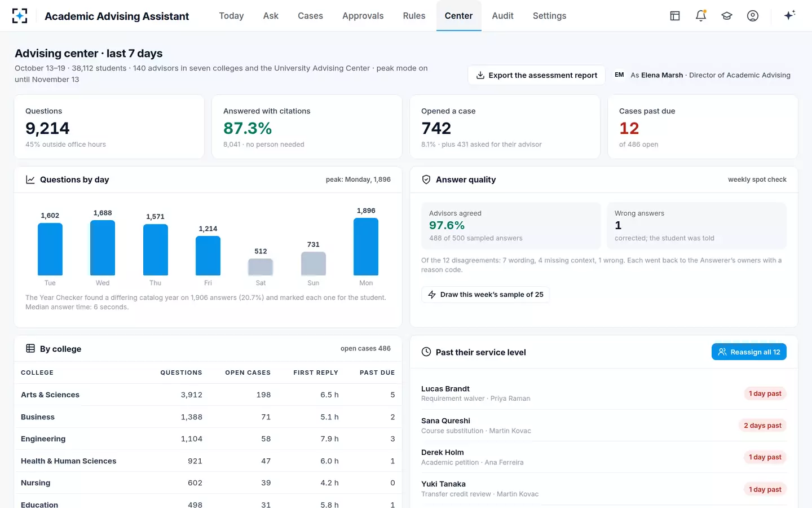The width and height of the screenshot is (812, 508).
Task: Open the Settings tab
Action: (549, 16)
